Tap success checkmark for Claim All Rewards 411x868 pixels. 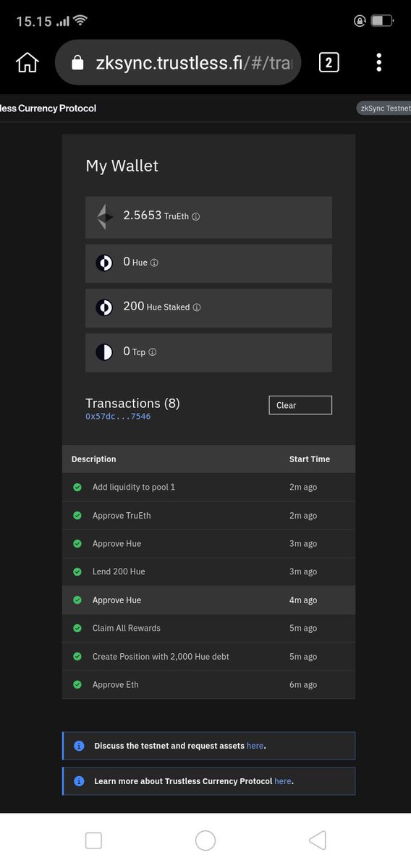click(x=77, y=629)
